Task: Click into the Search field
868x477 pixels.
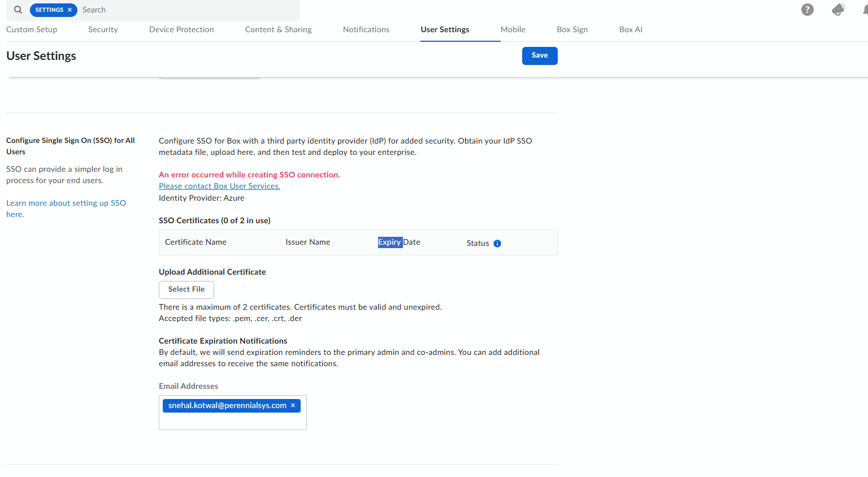Action: pyautogui.click(x=186, y=10)
